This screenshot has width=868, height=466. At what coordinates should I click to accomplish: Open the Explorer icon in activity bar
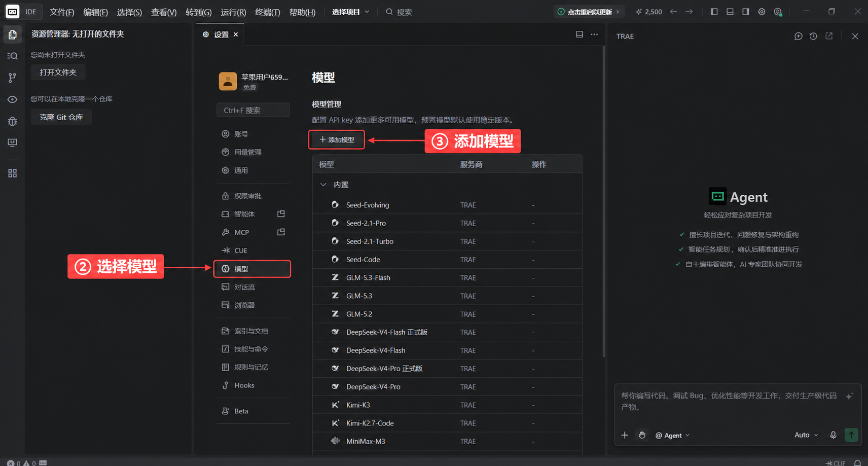pyautogui.click(x=12, y=34)
